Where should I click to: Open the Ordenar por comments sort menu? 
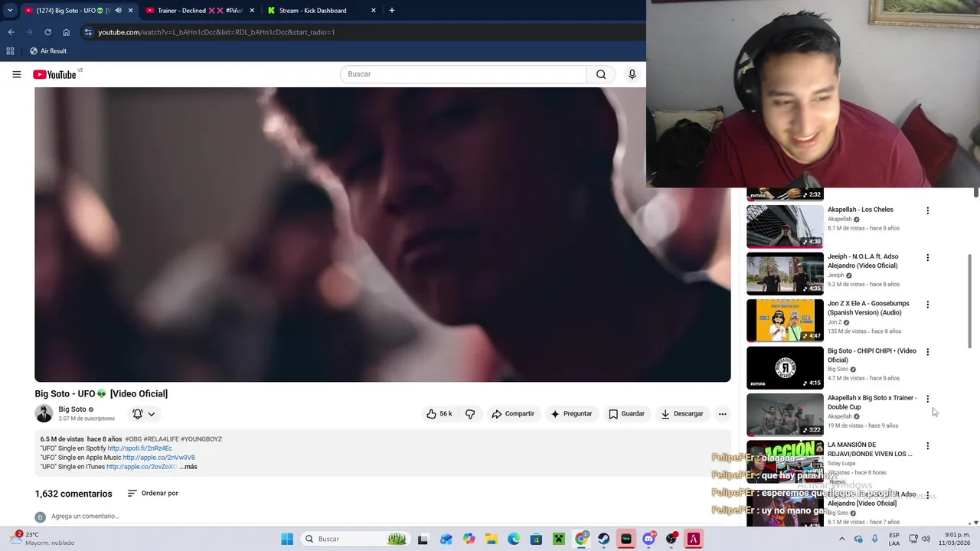coord(153,494)
